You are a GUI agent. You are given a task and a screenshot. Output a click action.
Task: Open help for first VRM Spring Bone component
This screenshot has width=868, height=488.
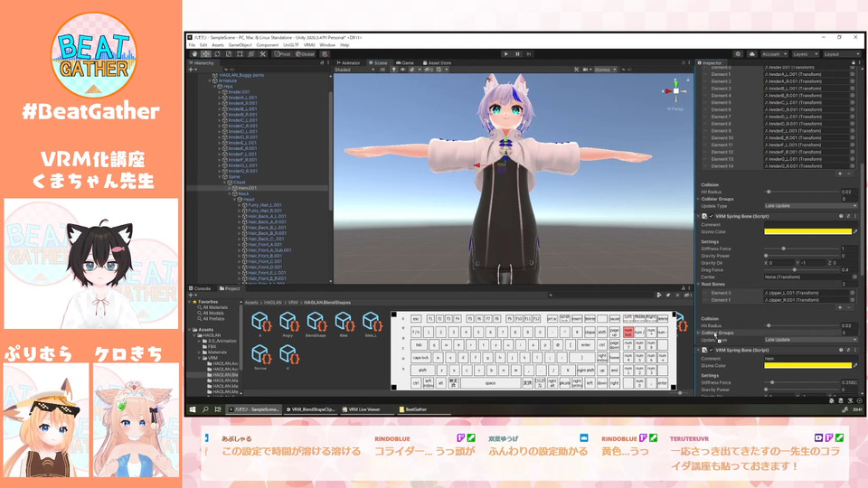[x=841, y=216]
